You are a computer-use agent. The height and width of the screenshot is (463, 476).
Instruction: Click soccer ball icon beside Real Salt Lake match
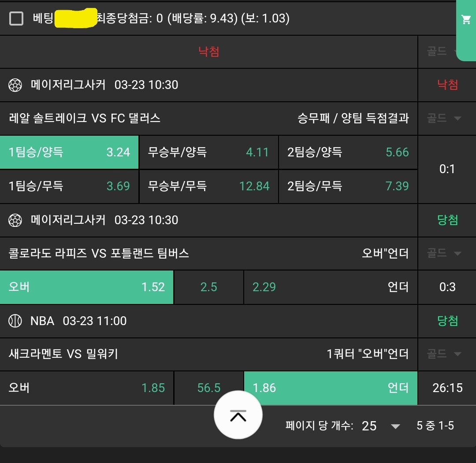coord(15,85)
